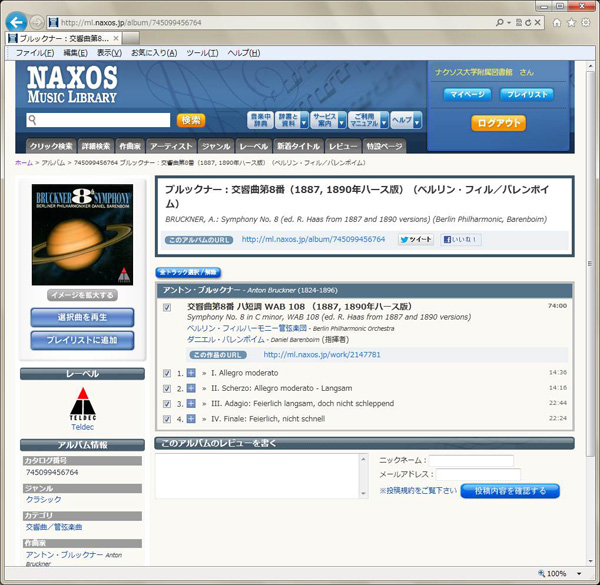Image resolution: width=600 pixels, height=585 pixels.
Task: Uncheck track 3 Adagio checkbox
Action: [167, 404]
